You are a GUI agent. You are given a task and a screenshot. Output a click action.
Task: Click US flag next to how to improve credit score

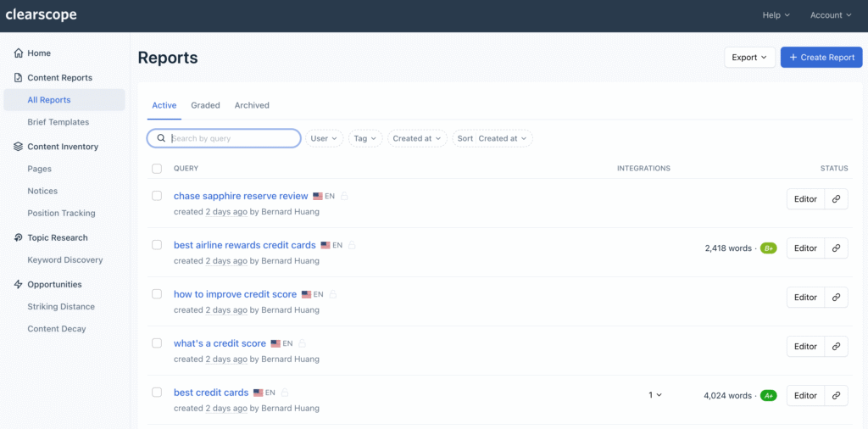pyautogui.click(x=307, y=294)
